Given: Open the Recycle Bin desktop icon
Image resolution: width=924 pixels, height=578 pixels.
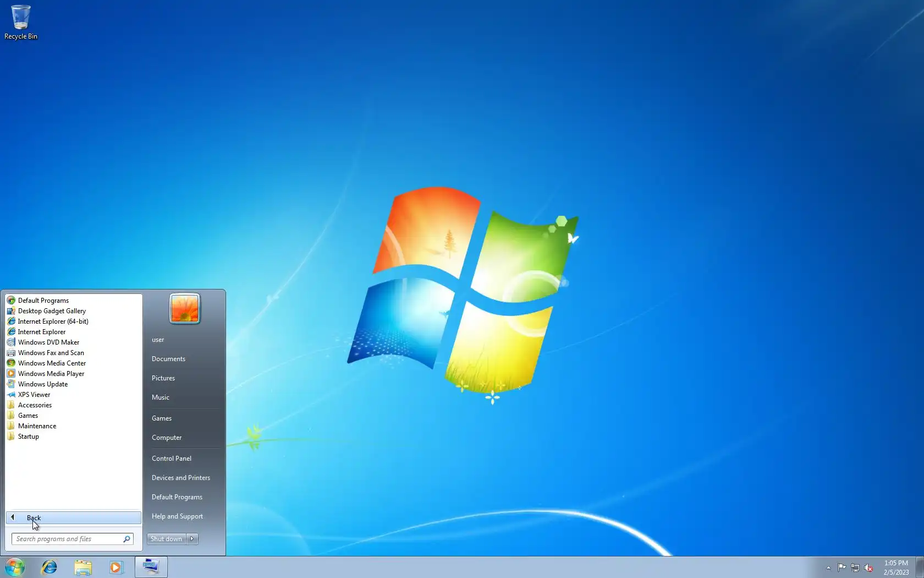Looking at the screenshot, I should point(21,23).
